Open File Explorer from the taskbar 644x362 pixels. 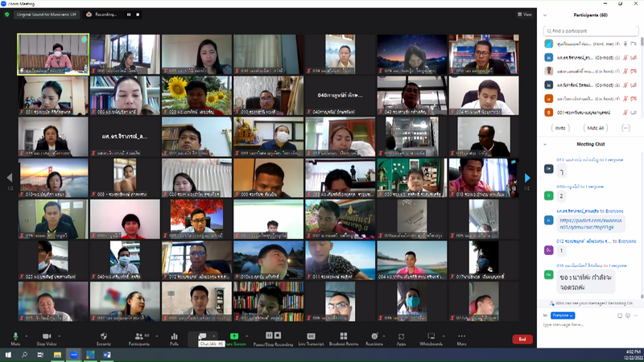click(57, 355)
